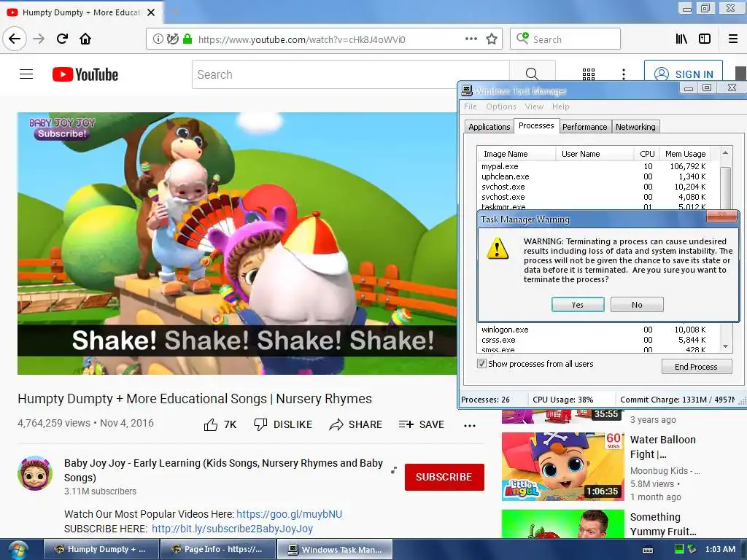The image size is (747, 560).
Task: Open the goo.gl/muybNU link
Action: pyautogui.click(x=289, y=514)
